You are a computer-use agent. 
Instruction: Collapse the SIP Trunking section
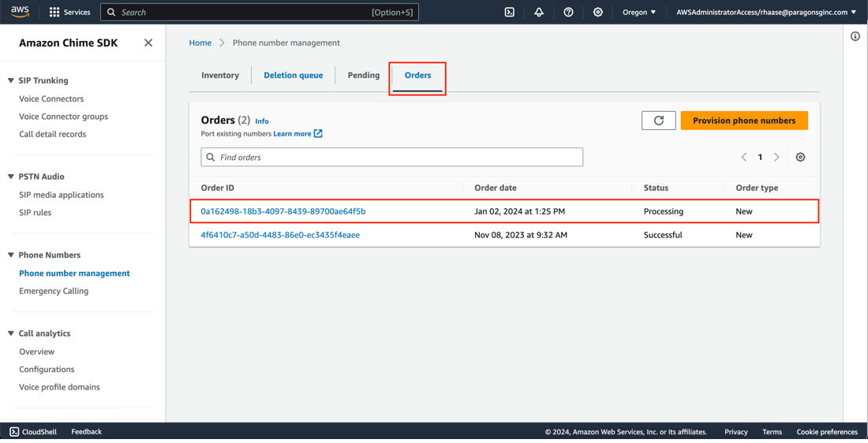10,80
